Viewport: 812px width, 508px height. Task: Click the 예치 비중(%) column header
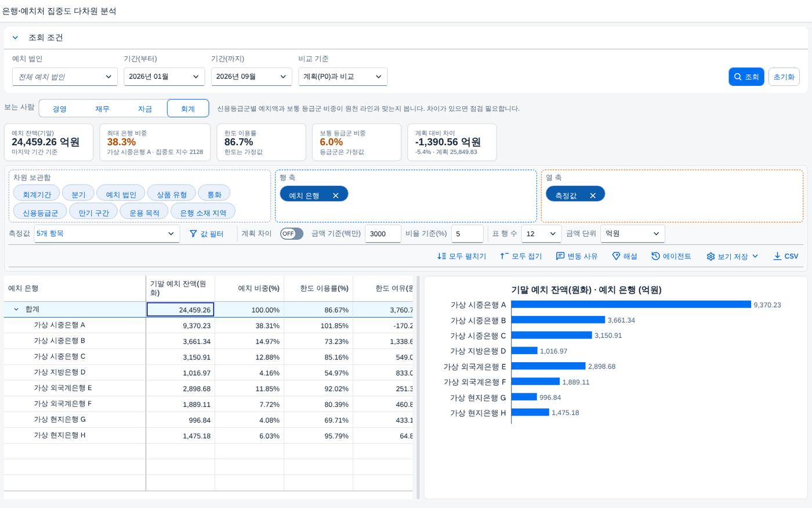[249, 288]
